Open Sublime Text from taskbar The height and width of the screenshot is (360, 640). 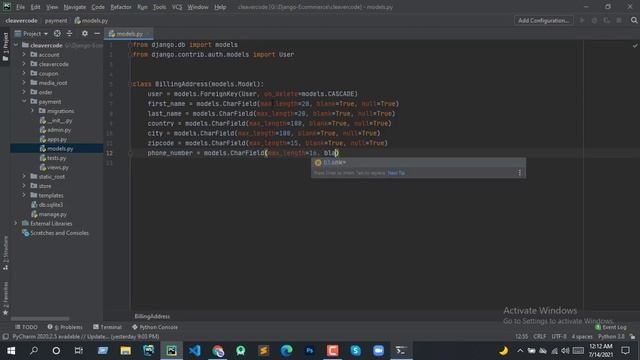[264, 351]
